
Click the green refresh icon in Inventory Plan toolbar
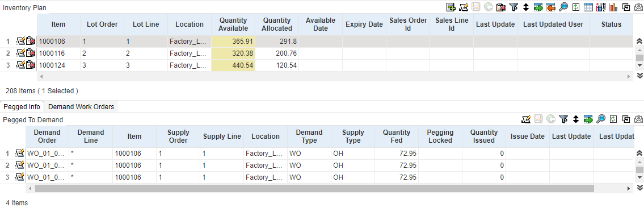(x=576, y=7)
